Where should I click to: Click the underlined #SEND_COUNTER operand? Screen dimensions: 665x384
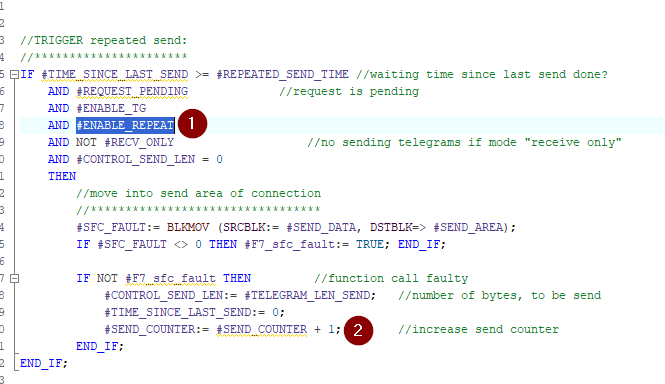[262, 329]
